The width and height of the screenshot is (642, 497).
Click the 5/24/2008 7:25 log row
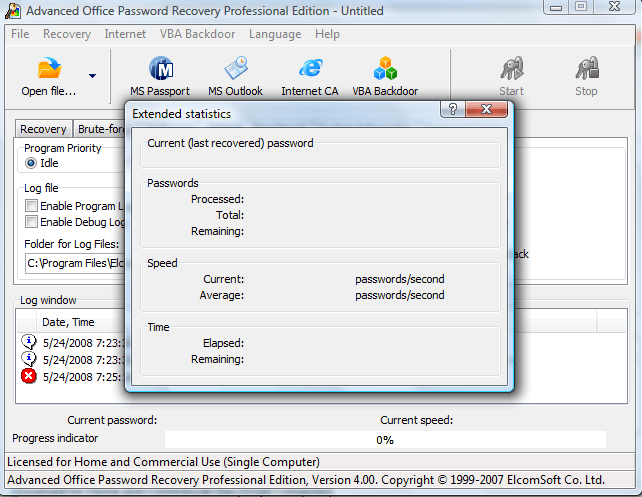[72, 377]
